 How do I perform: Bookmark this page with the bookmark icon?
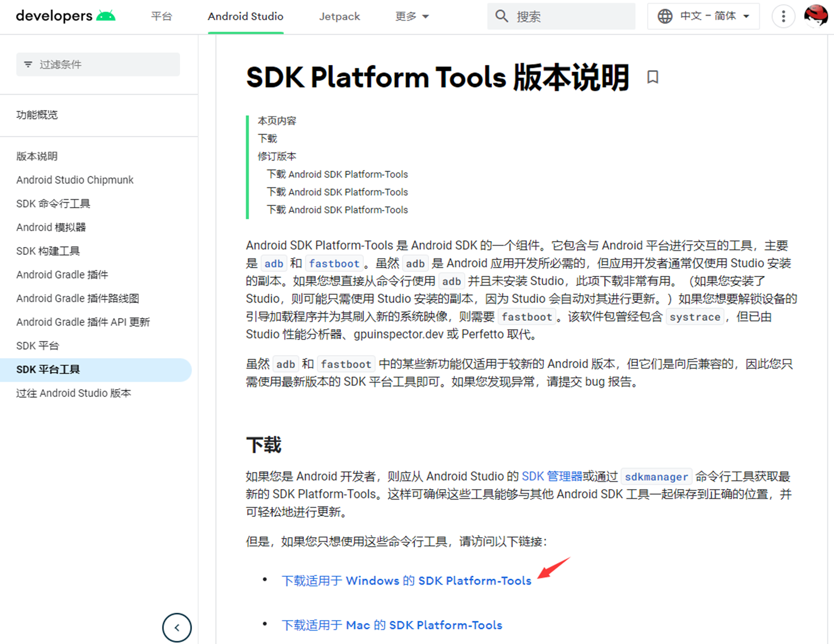653,77
